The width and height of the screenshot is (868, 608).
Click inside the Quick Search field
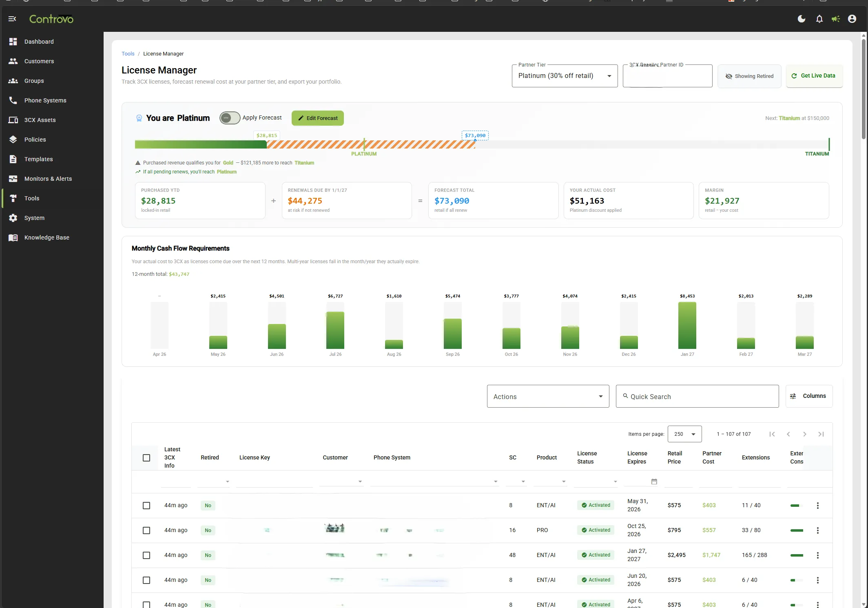tap(697, 396)
